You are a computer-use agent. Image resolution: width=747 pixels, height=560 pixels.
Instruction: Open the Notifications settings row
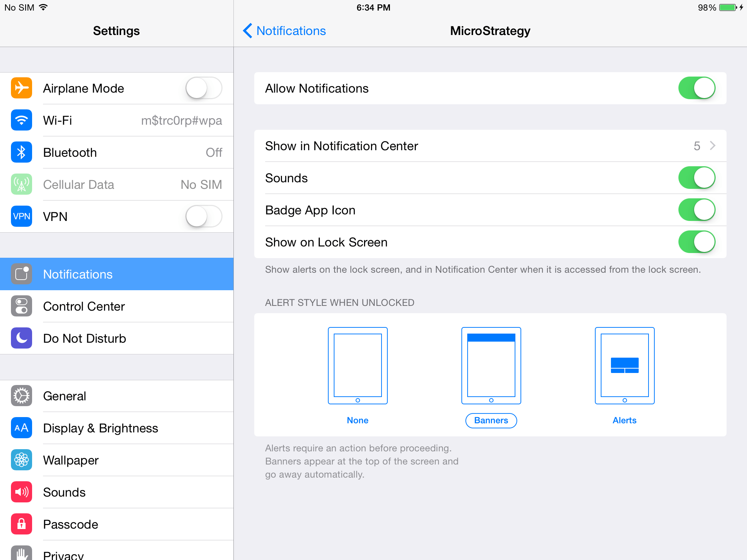pos(117,274)
